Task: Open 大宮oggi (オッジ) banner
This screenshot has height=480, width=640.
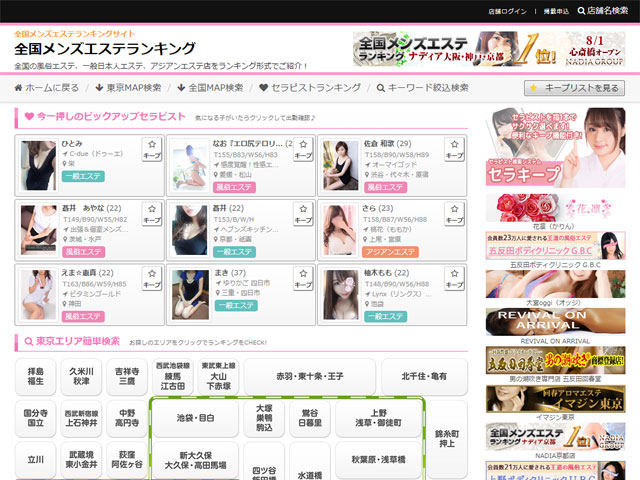Action: [x=555, y=284]
